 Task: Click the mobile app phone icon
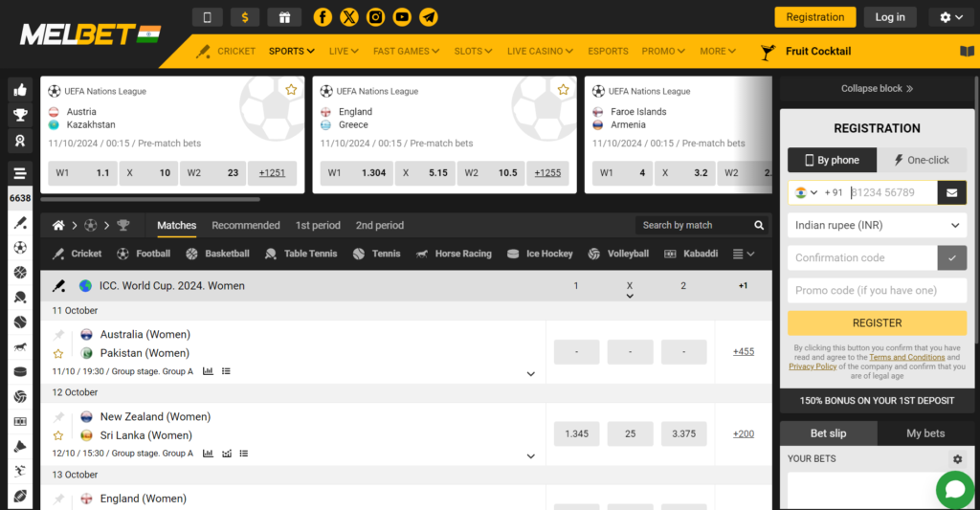pyautogui.click(x=208, y=17)
